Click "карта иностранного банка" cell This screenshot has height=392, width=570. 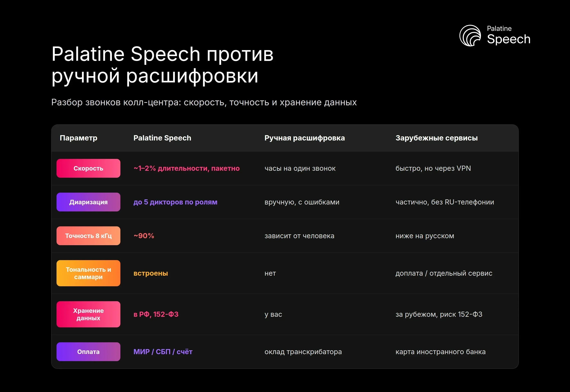[440, 352]
